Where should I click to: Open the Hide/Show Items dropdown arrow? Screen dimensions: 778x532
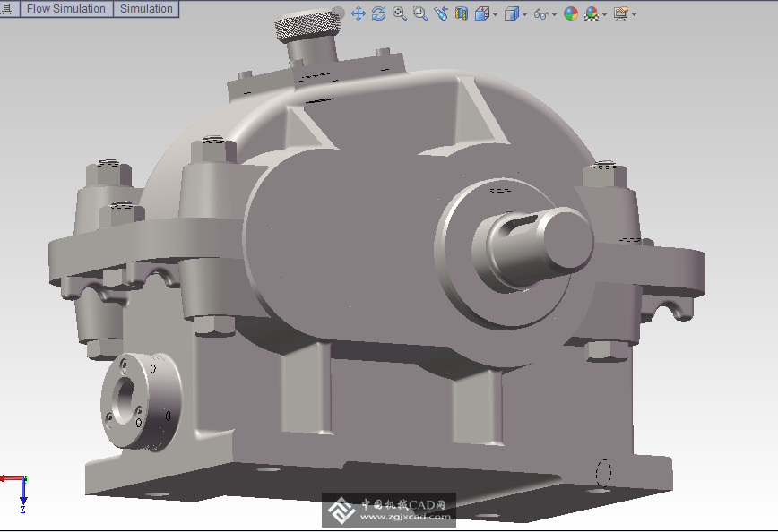(554, 14)
